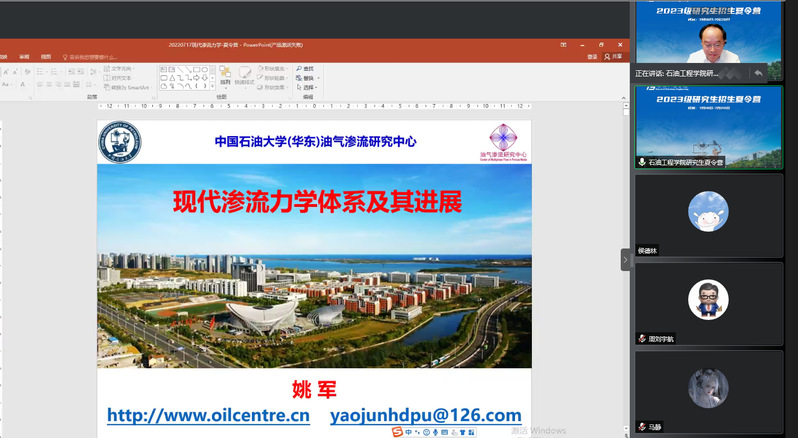Click the Sogou input method S icon

(397, 431)
